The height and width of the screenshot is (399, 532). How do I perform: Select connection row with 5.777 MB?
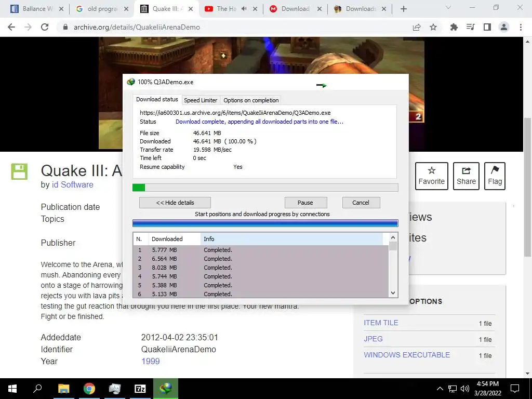click(x=261, y=250)
